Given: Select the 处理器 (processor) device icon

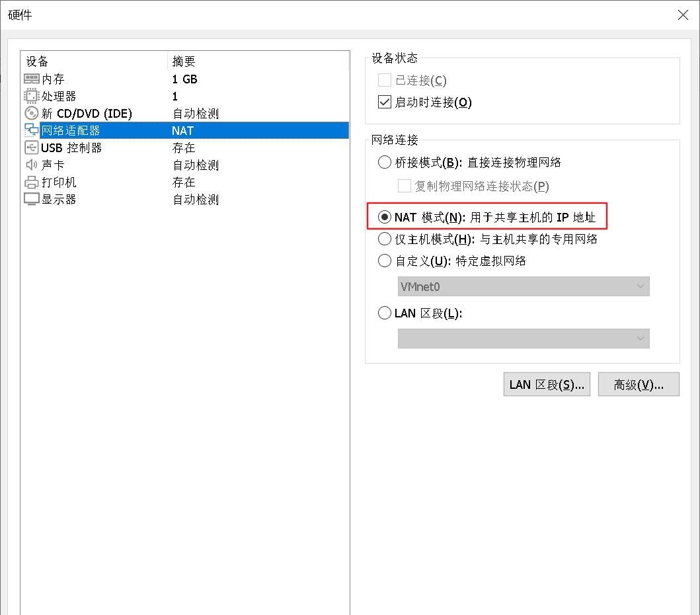Looking at the screenshot, I should [31, 96].
